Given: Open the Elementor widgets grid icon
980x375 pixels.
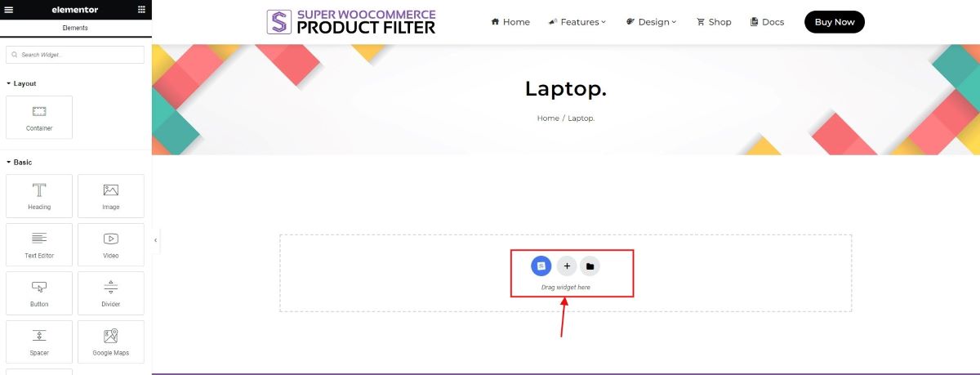Looking at the screenshot, I should tap(142, 10).
